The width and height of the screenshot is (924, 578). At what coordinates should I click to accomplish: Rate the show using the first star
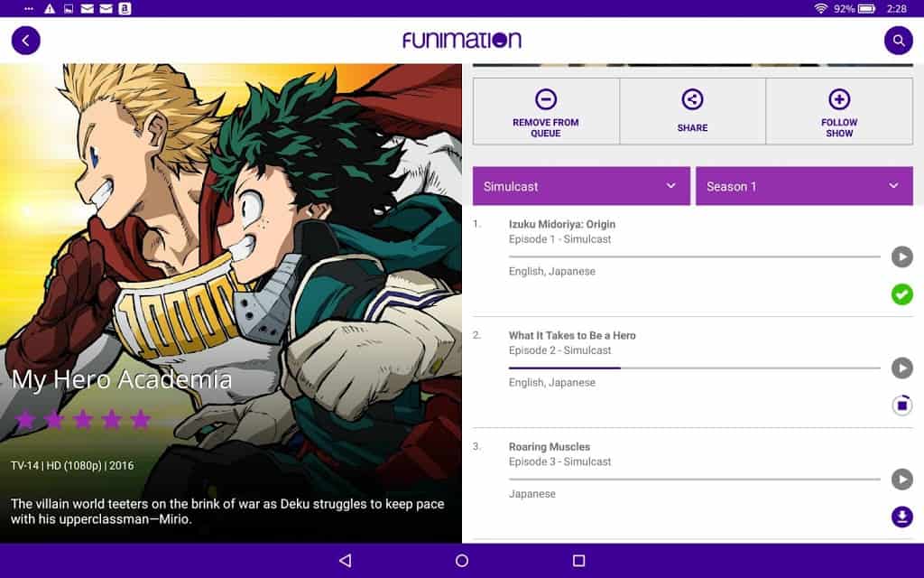coord(25,419)
